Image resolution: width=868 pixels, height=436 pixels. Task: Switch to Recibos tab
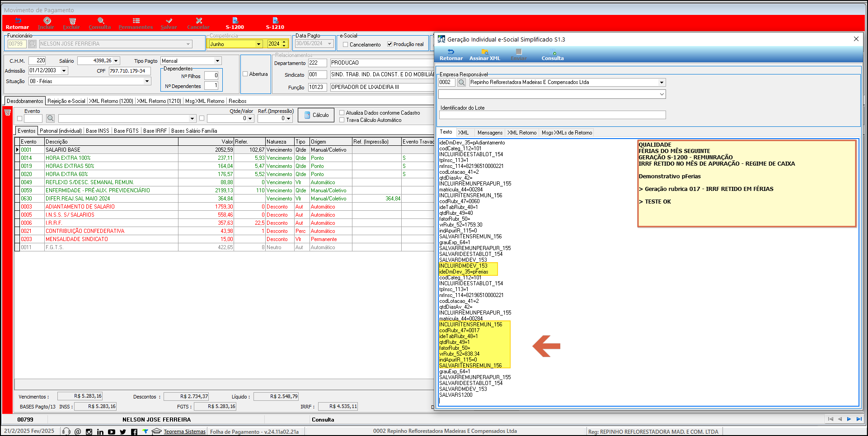(x=238, y=101)
